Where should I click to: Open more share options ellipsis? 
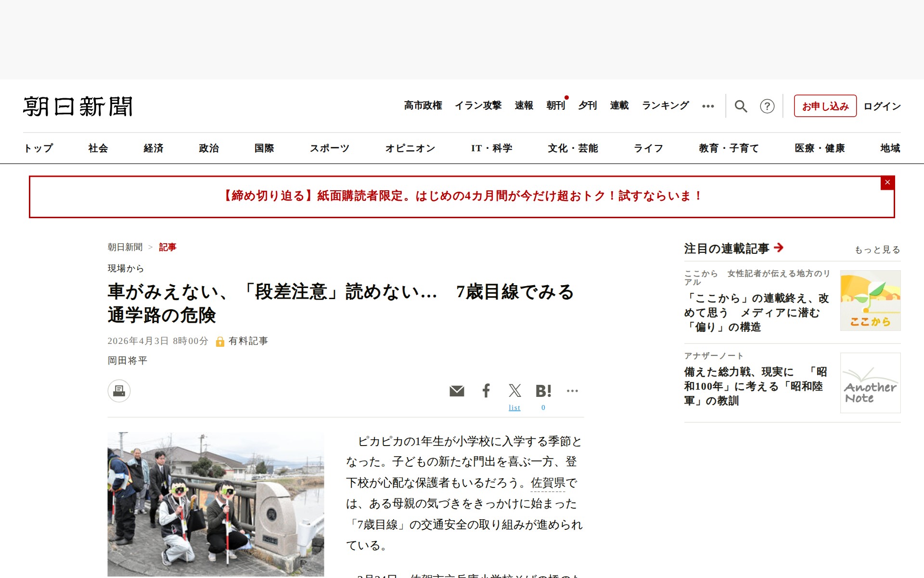[572, 391]
